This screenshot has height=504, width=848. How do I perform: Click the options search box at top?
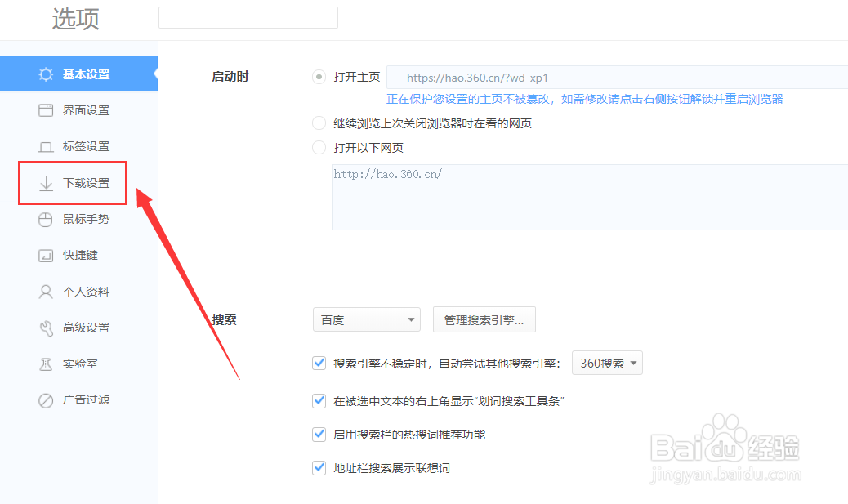click(248, 17)
